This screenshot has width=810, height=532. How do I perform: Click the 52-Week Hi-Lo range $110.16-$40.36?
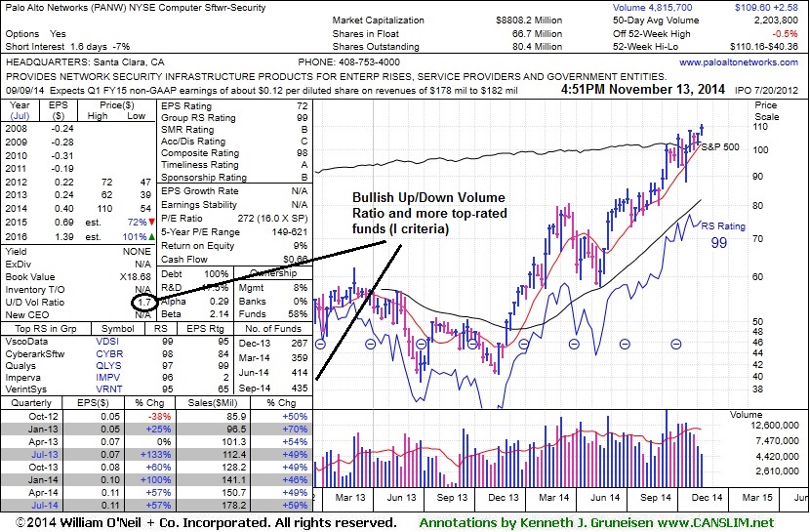764,47
